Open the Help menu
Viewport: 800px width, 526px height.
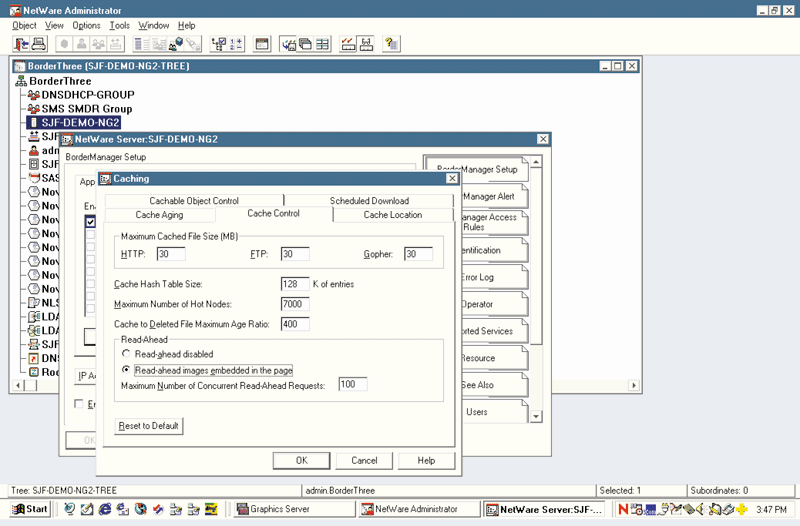click(x=187, y=26)
